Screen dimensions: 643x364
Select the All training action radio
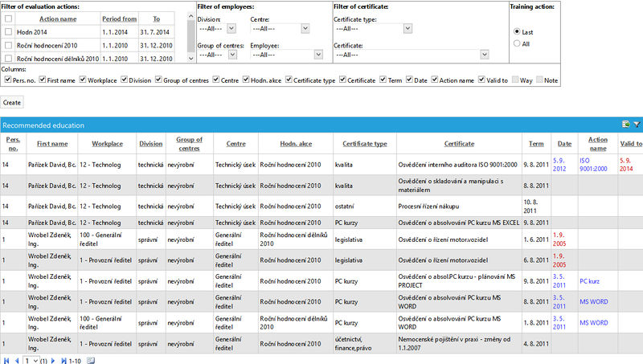(x=517, y=43)
